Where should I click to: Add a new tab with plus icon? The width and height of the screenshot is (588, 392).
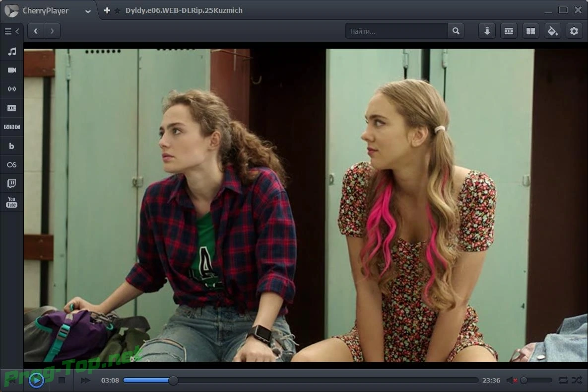tap(107, 10)
